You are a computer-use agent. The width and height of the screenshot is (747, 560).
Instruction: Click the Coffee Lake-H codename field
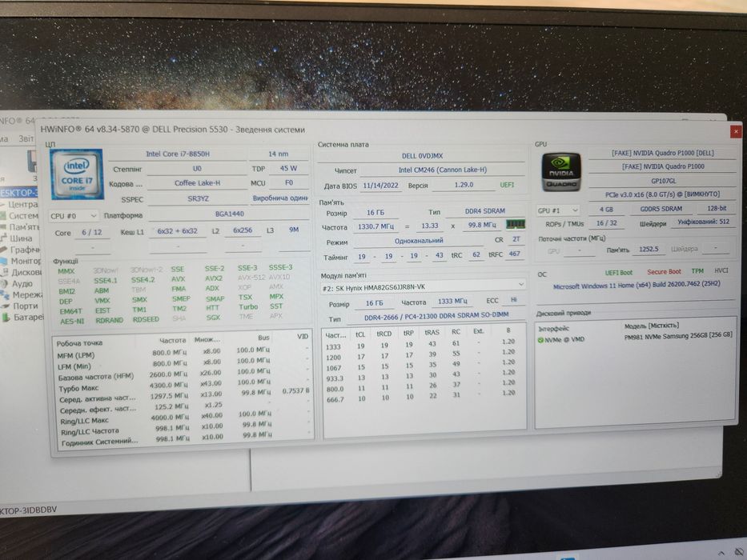pyautogui.click(x=197, y=183)
